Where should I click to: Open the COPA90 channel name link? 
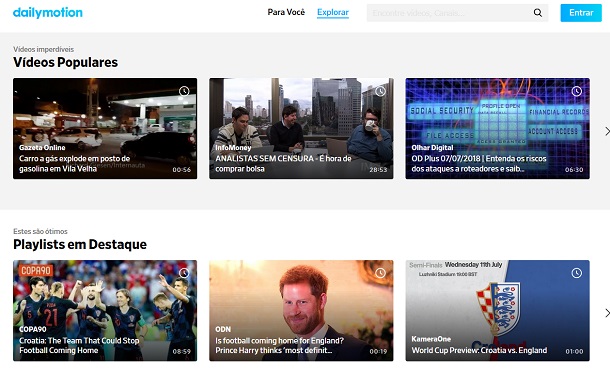point(33,329)
